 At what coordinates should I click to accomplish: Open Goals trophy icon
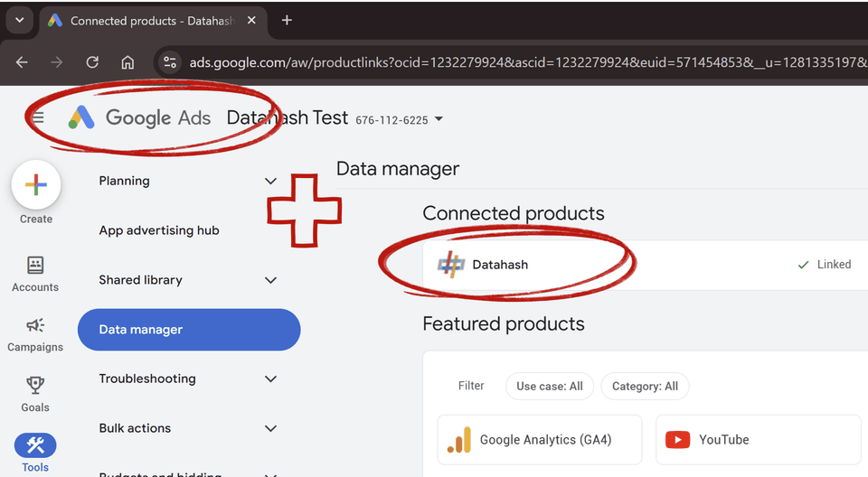click(x=35, y=385)
